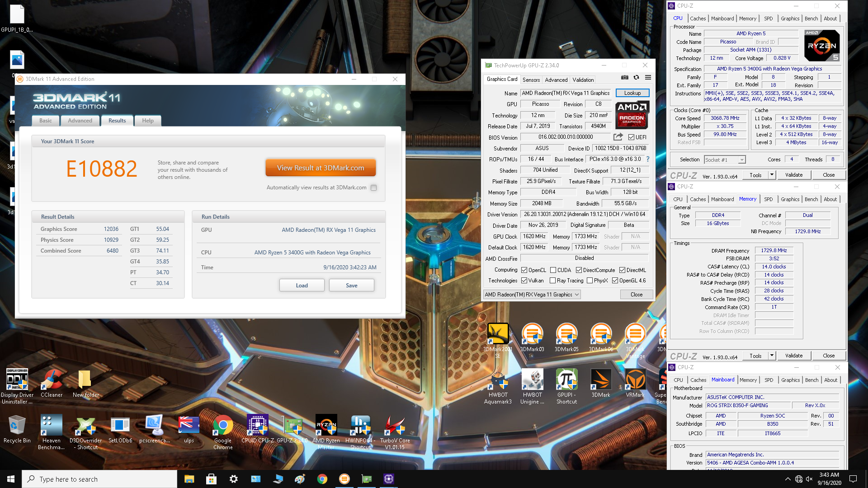Open CPUID CPU-Z desktop icon
868x488 pixels.
click(258, 429)
